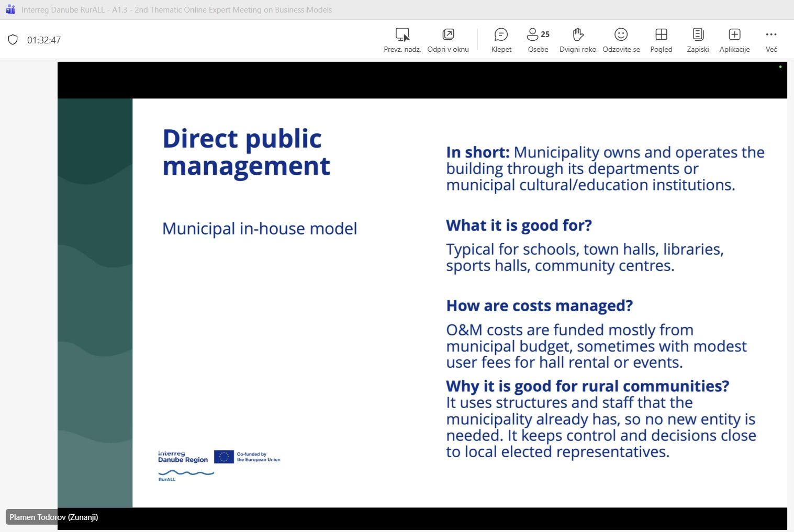794x532 pixels.
Task: Click the shield security icon beside timer
Action: (x=13, y=40)
